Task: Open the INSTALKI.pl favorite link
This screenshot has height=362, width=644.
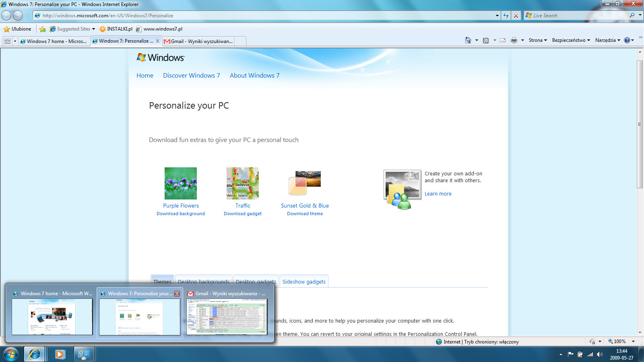Action: (116, 29)
